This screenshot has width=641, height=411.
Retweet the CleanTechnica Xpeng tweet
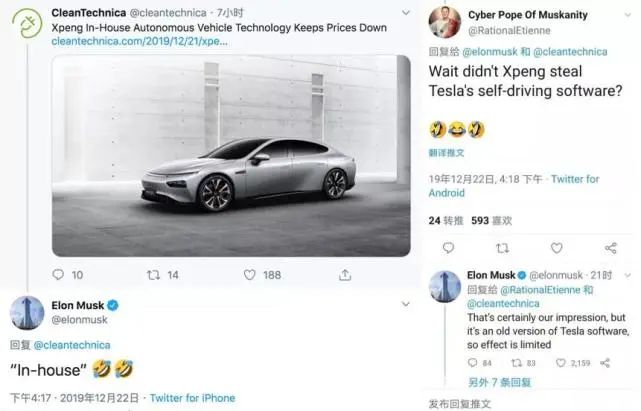click(x=153, y=275)
